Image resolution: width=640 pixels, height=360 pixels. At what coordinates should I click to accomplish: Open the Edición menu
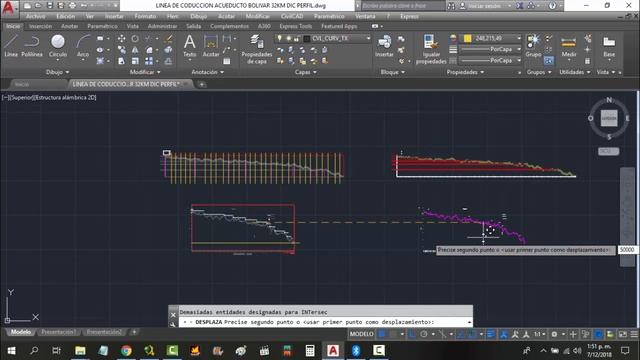click(x=65, y=16)
